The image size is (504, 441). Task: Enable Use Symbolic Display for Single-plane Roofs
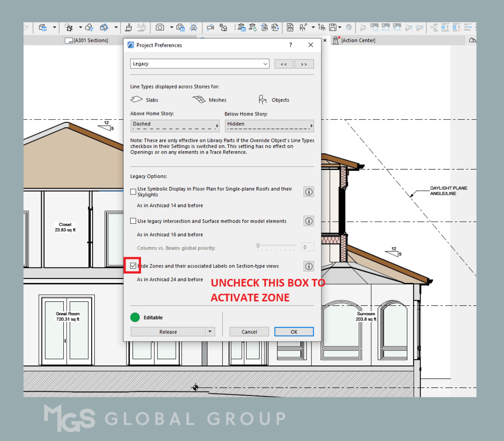coord(133,192)
